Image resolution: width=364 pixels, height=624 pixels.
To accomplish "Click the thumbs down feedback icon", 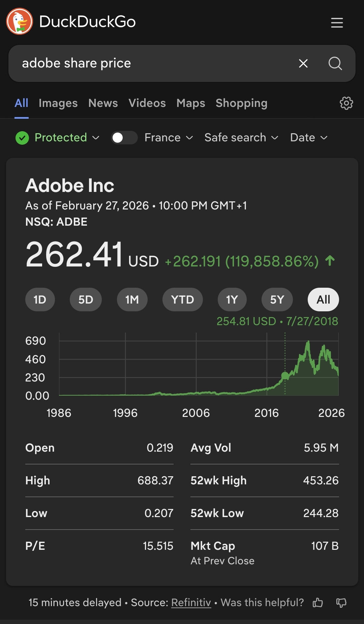I will pyautogui.click(x=341, y=603).
